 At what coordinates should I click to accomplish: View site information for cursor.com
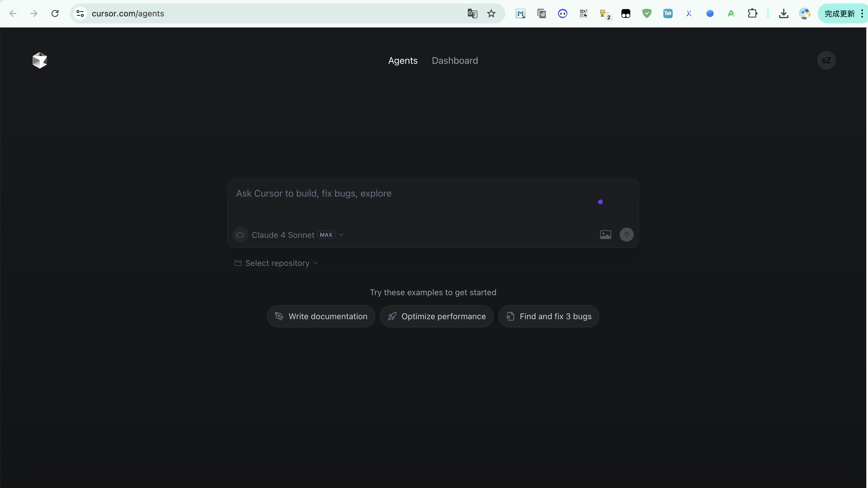point(80,13)
